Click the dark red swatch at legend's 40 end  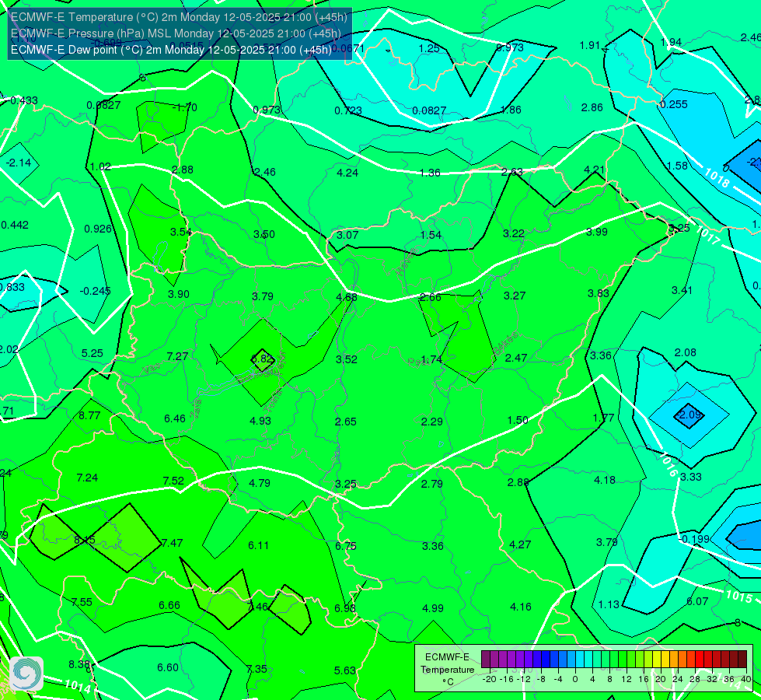pos(742,660)
